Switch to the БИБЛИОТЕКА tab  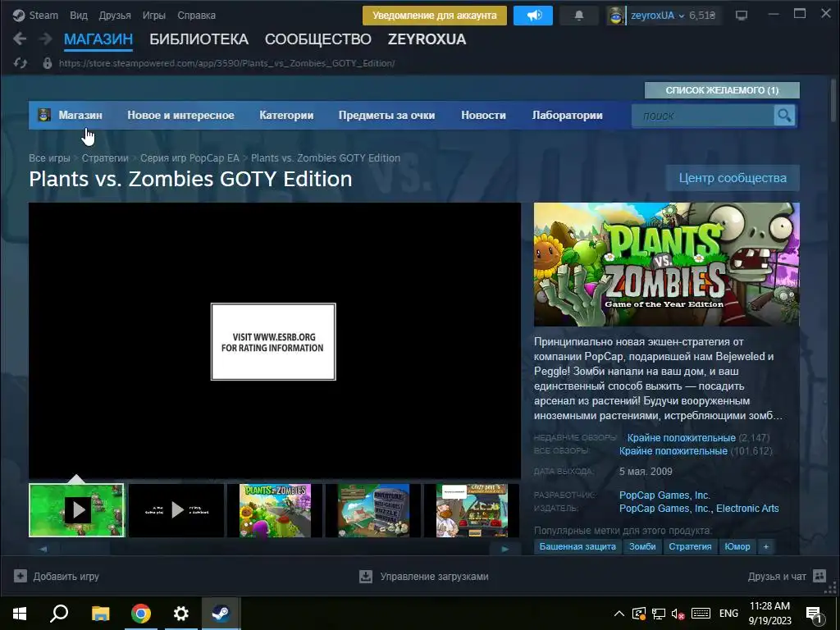199,39
